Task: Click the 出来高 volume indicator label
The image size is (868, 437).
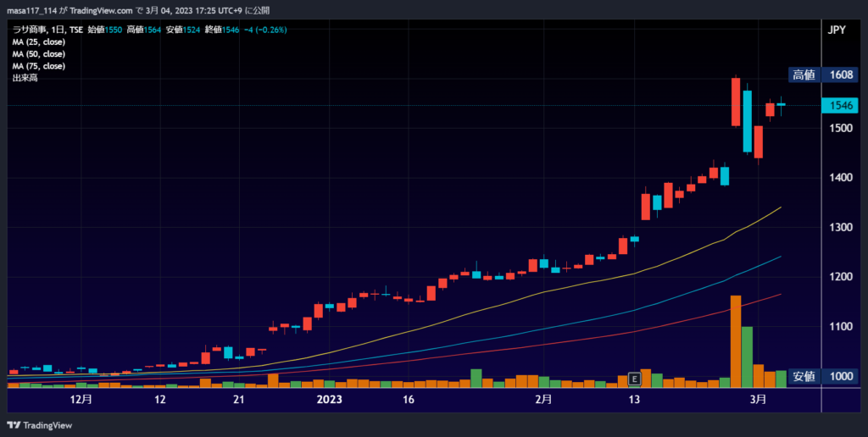Action: [25, 79]
